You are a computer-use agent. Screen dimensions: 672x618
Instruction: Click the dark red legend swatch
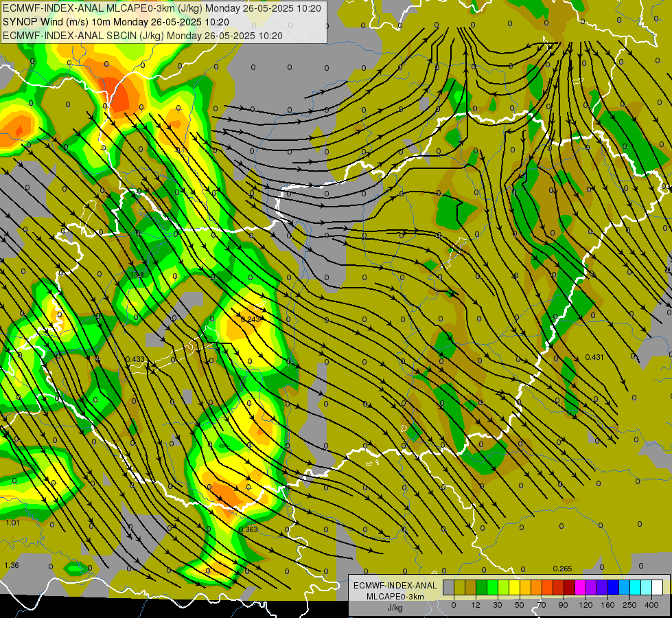coord(569,587)
